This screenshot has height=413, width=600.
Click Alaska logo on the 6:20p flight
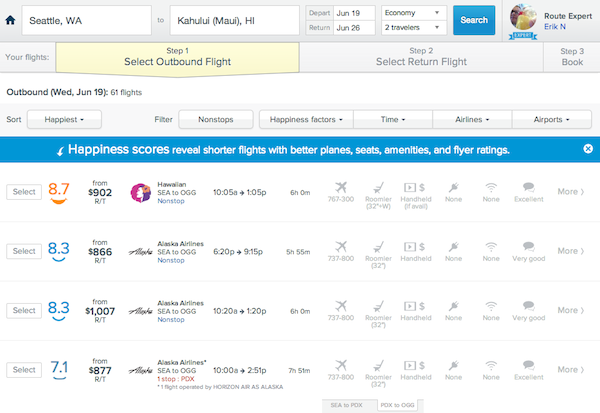click(140, 252)
